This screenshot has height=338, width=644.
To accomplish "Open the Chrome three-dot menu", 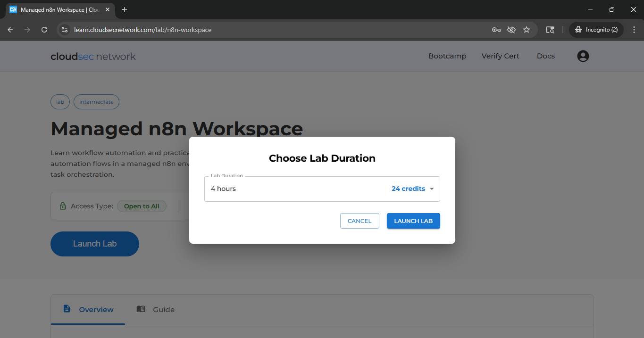I will pyautogui.click(x=634, y=30).
